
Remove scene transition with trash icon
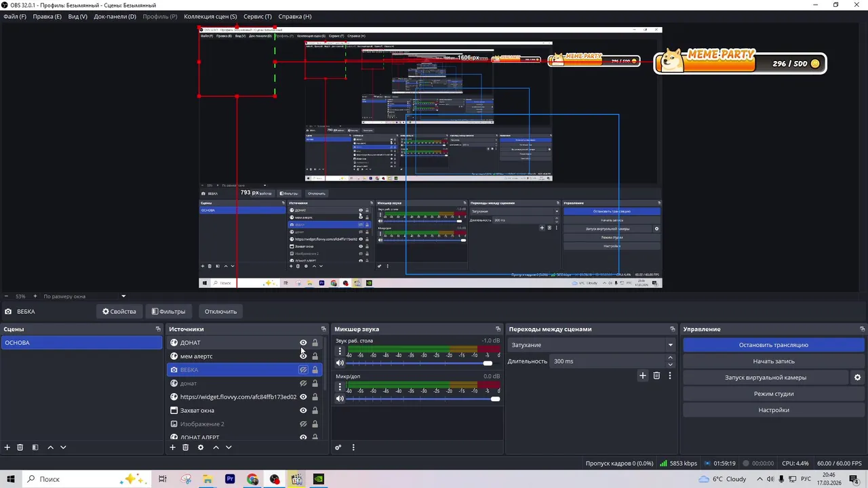click(656, 375)
